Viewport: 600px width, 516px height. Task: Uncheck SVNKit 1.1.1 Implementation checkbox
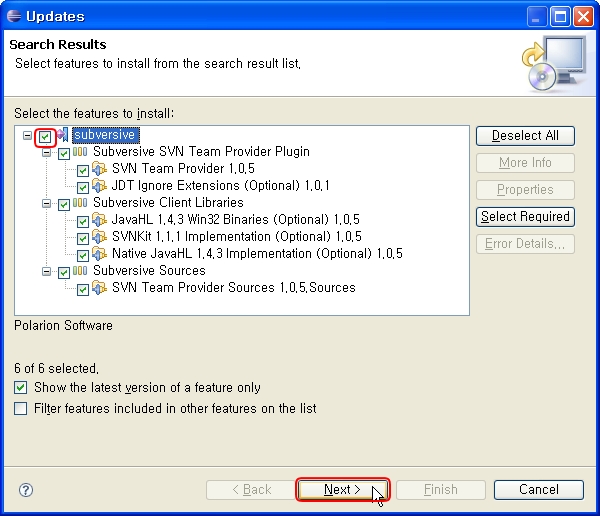[83, 238]
